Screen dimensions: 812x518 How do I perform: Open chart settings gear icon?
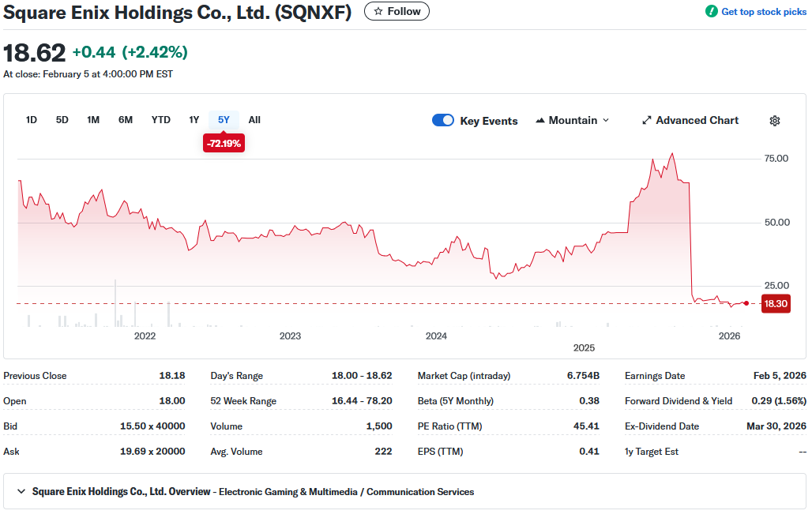(x=774, y=121)
